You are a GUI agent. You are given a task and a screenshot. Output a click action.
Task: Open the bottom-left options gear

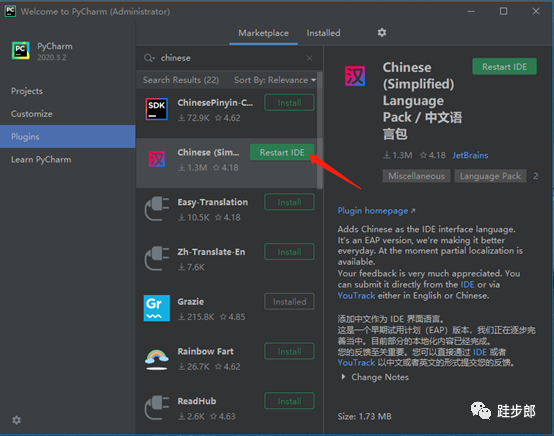[17, 420]
